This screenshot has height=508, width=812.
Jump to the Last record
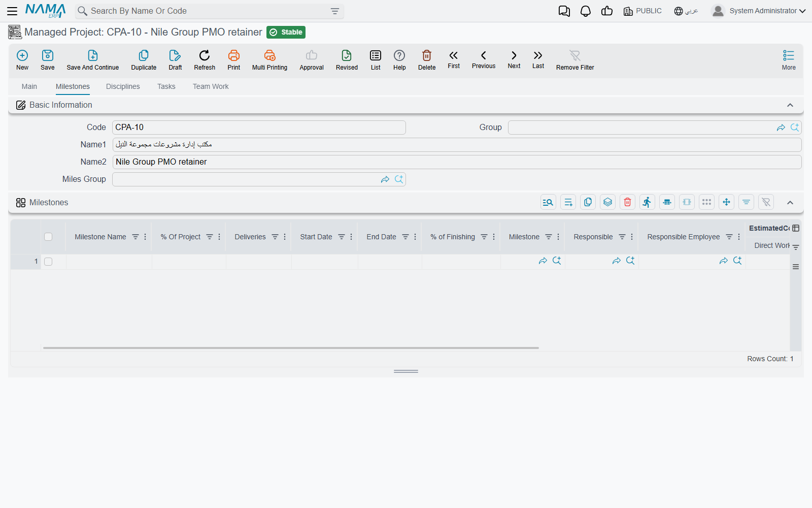(538, 59)
